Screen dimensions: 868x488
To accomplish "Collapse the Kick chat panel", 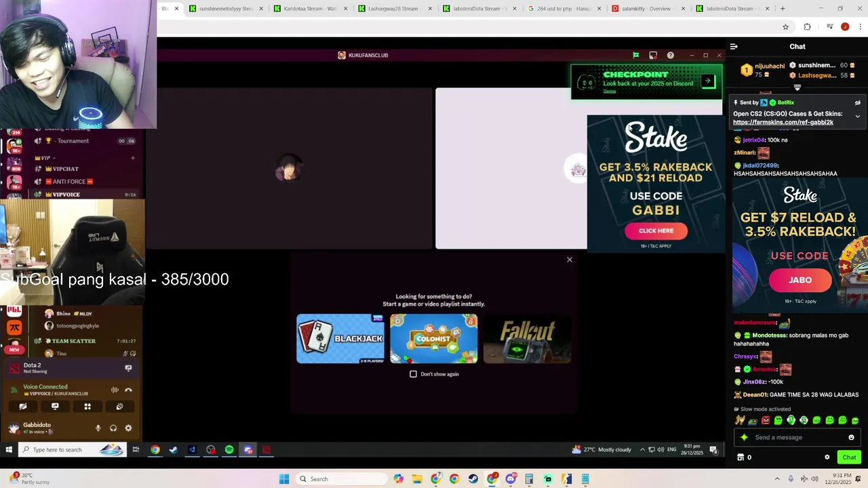I will click(734, 47).
